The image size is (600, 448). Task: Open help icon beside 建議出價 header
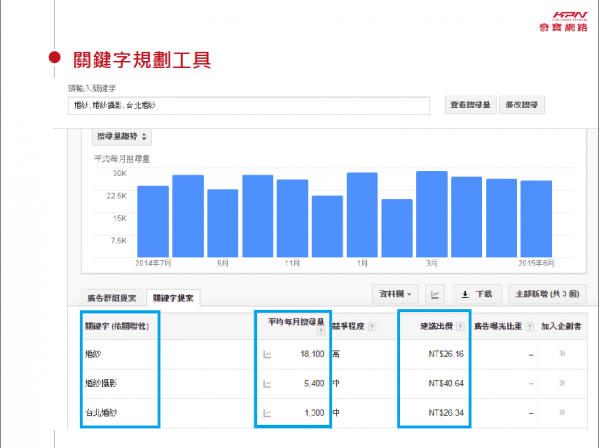coord(460,326)
